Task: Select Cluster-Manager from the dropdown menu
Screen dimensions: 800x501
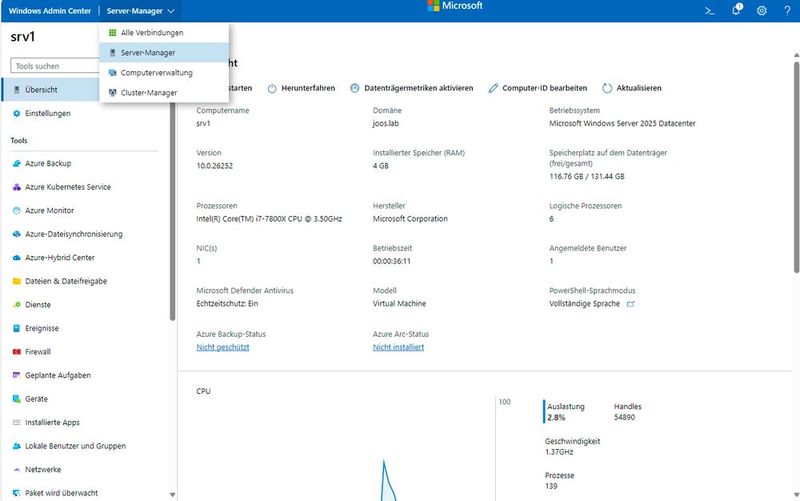Action: 164,92
